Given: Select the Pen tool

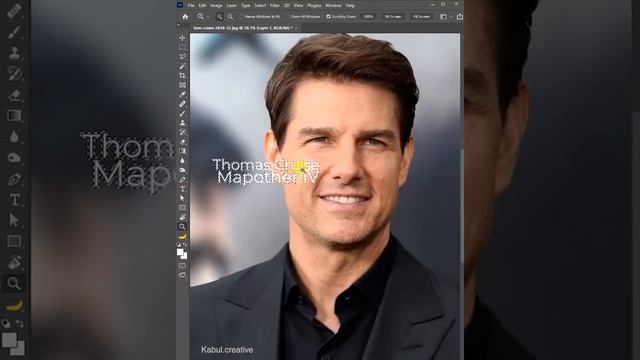Looking at the screenshot, I should (x=182, y=179).
